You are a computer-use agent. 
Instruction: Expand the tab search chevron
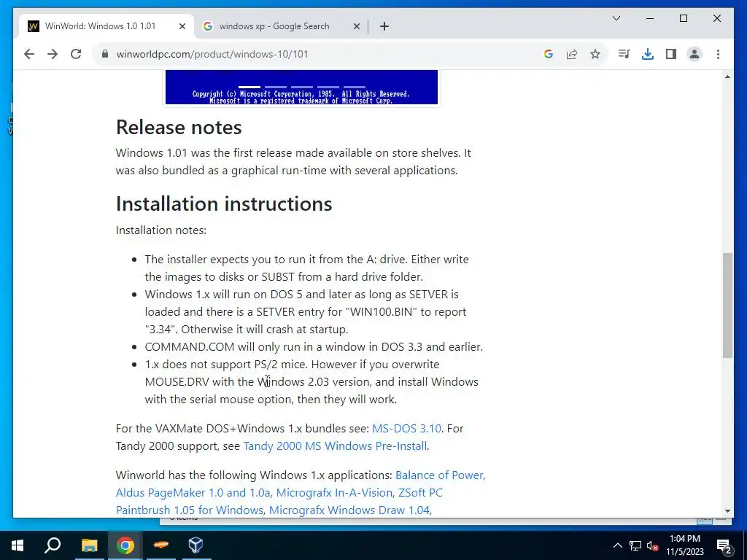(x=616, y=18)
